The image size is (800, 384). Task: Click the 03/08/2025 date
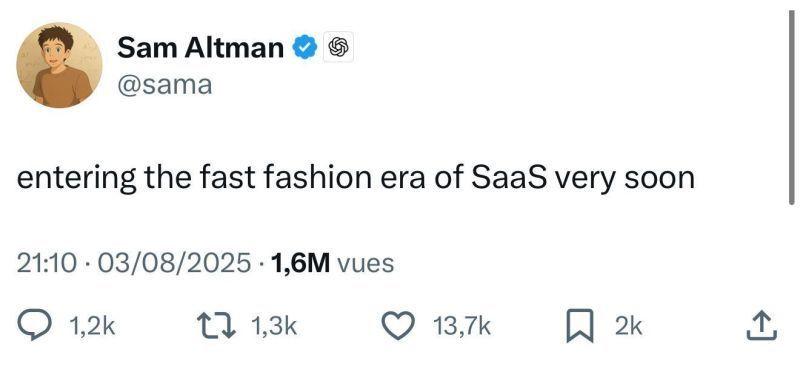170,263
